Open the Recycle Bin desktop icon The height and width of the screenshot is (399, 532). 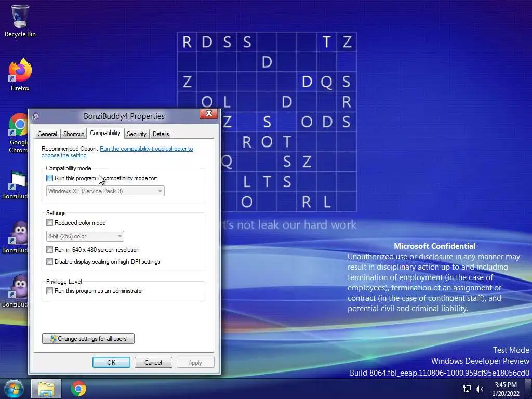[20, 21]
